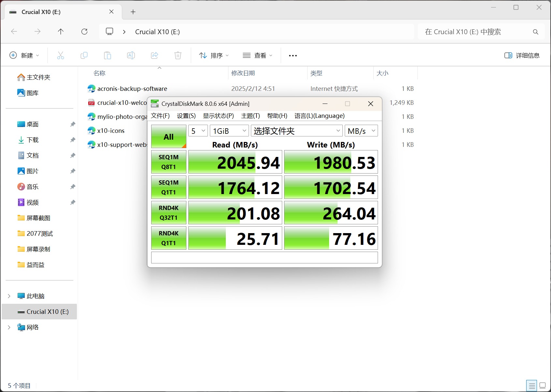Image resolution: width=551 pixels, height=392 pixels.
Task: Expand the 此电脑 tree node
Action: tap(9, 296)
